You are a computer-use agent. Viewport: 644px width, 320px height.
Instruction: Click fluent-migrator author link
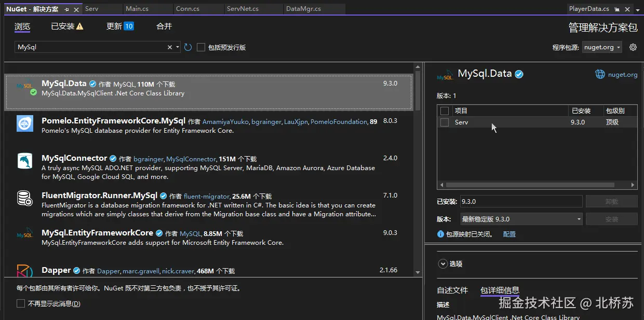[206, 196]
